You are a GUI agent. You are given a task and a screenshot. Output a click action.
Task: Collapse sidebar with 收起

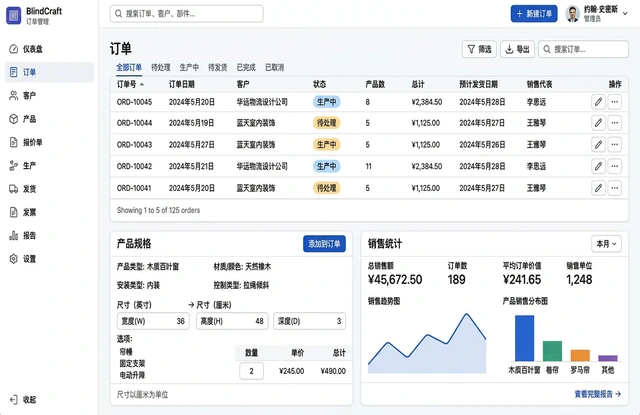[23, 399]
